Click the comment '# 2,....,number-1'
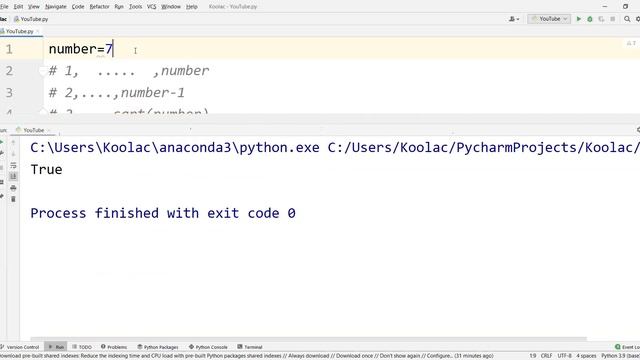This screenshot has height=360, width=640. click(117, 93)
